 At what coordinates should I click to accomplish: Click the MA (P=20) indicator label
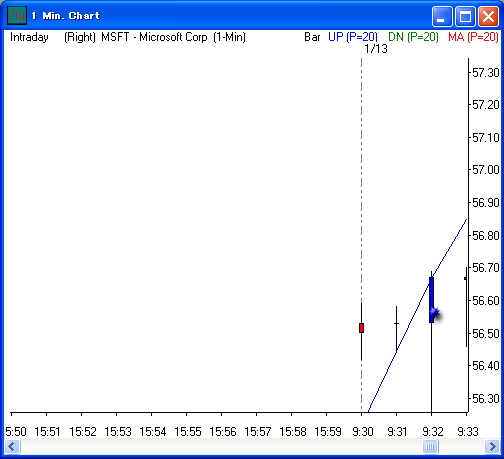[x=473, y=37]
